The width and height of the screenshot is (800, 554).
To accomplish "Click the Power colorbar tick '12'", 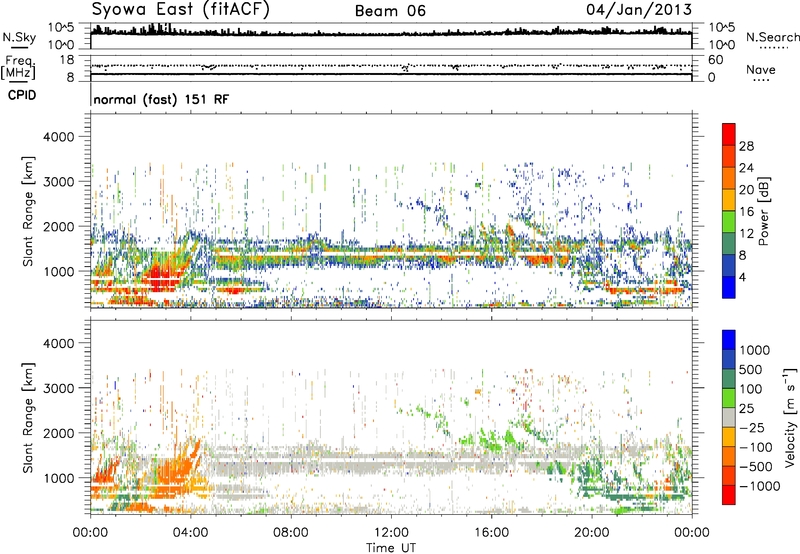I will coord(746,234).
